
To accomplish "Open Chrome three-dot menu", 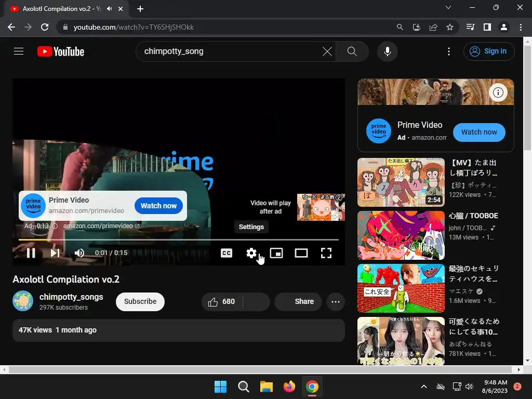I will (x=521, y=27).
